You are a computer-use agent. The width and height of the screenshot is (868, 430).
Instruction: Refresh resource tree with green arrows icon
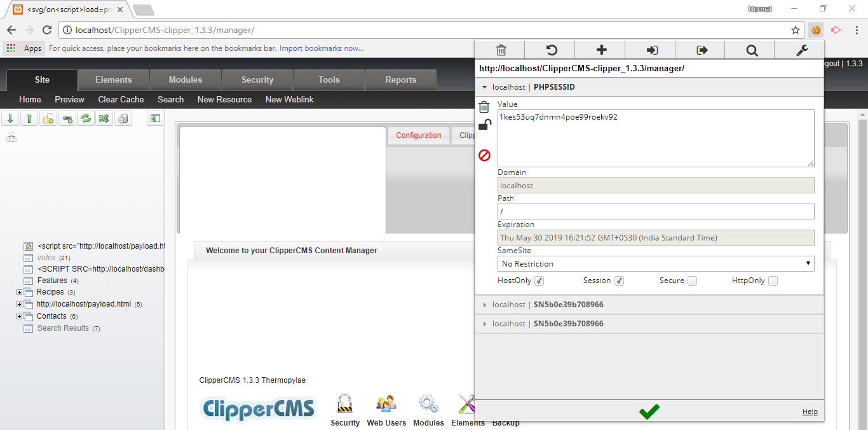click(85, 118)
